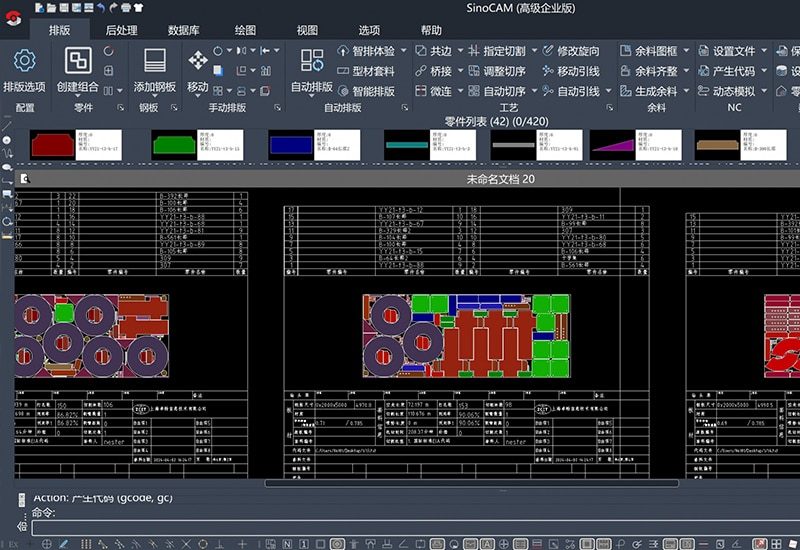Start 智能排版 smart nesting
This screenshot has width=800, height=550.
[x=366, y=91]
